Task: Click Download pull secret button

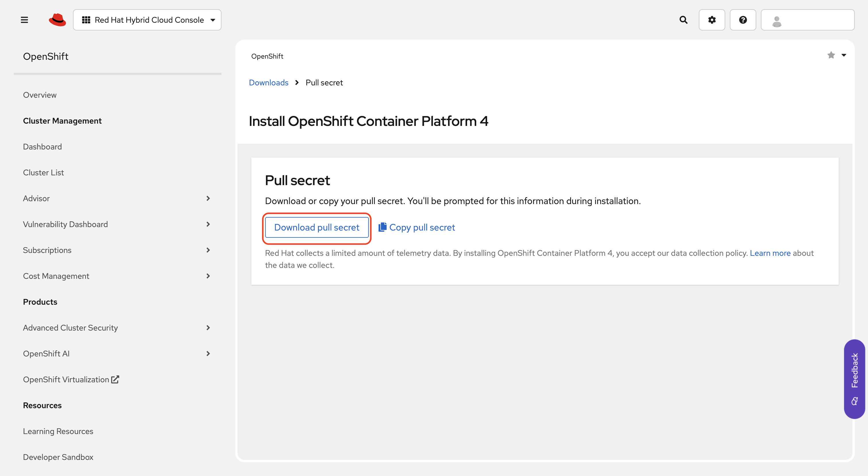Action: pyautogui.click(x=317, y=227)
